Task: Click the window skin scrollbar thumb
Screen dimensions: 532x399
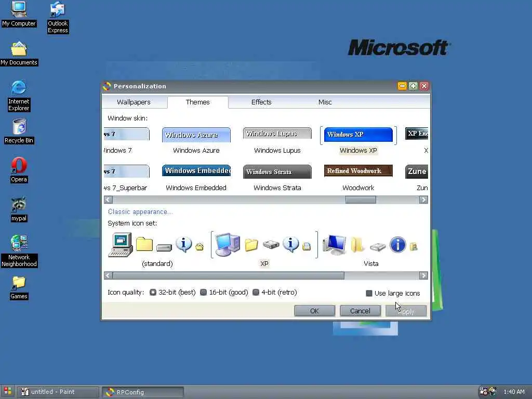Action: click(x=361, y=200)
